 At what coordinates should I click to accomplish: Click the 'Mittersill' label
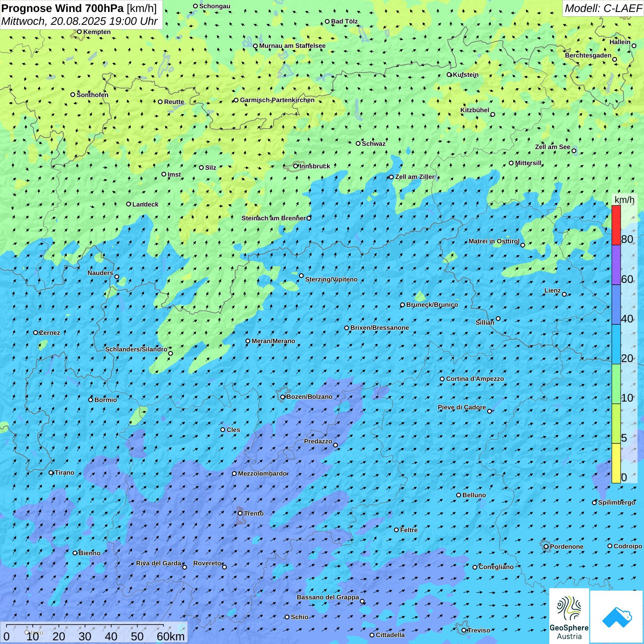tap(528, 163)
